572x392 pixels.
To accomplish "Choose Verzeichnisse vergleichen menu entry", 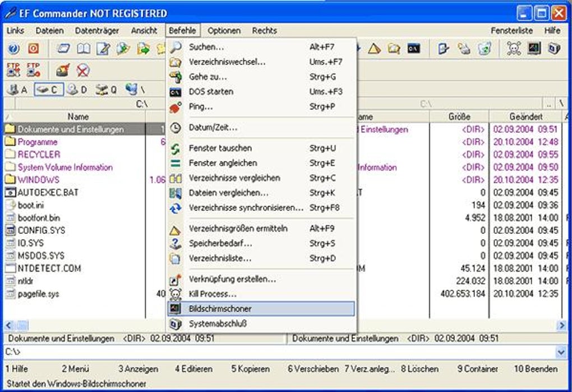I will click(x=260, y=178).
